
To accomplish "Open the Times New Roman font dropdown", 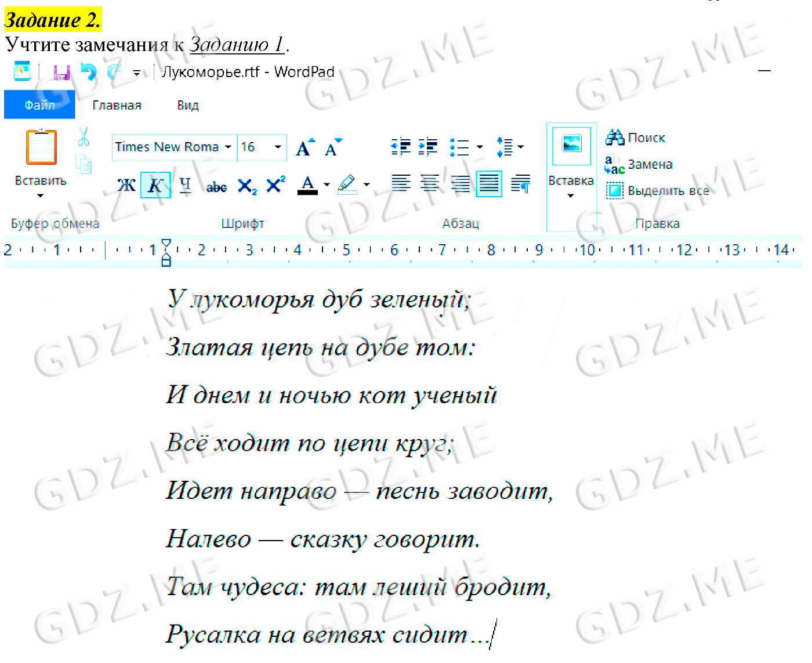I will (x=228, y=147).
